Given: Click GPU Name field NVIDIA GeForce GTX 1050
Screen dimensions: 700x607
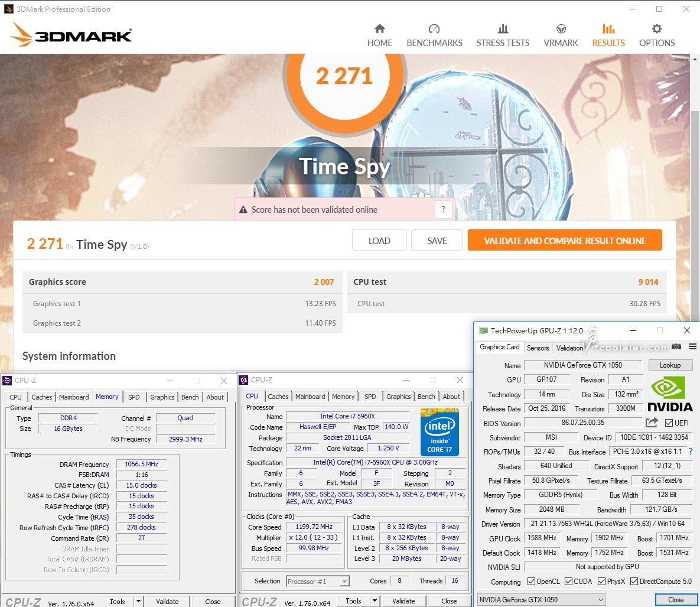Looking at the screenshot, I should click(582, 365).
